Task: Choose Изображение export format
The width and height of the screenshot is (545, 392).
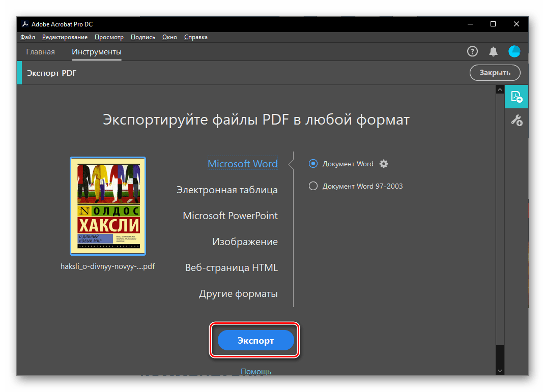Action: tap(245, 242)
